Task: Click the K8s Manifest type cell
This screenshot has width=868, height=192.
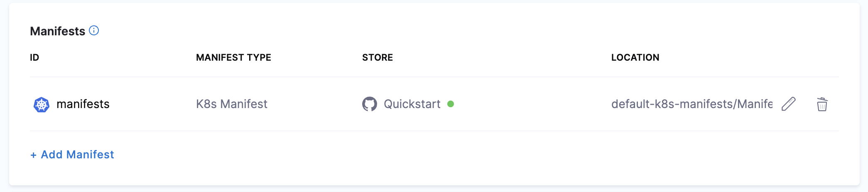Action: tap(232, 104)
